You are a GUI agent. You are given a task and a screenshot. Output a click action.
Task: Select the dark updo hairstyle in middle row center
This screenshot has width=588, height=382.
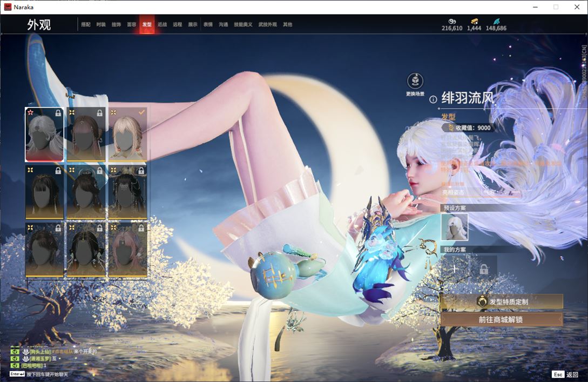[86, 192]
